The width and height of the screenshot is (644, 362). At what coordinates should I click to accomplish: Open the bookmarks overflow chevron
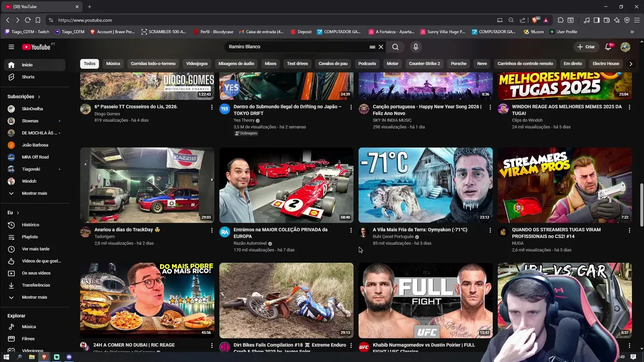tap(632, 32)
